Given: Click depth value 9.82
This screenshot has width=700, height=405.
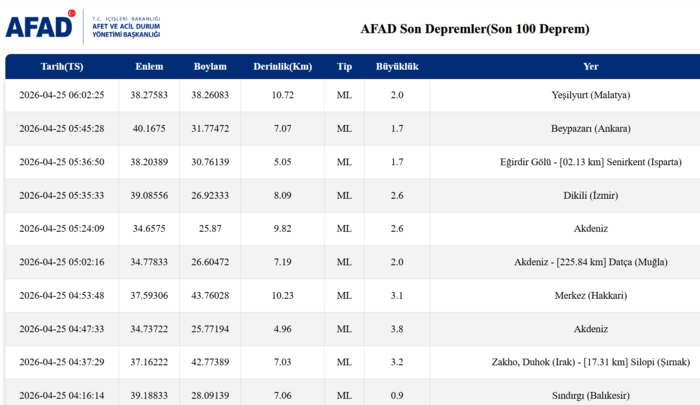Looking at the screenshot, I should [283, 229].
